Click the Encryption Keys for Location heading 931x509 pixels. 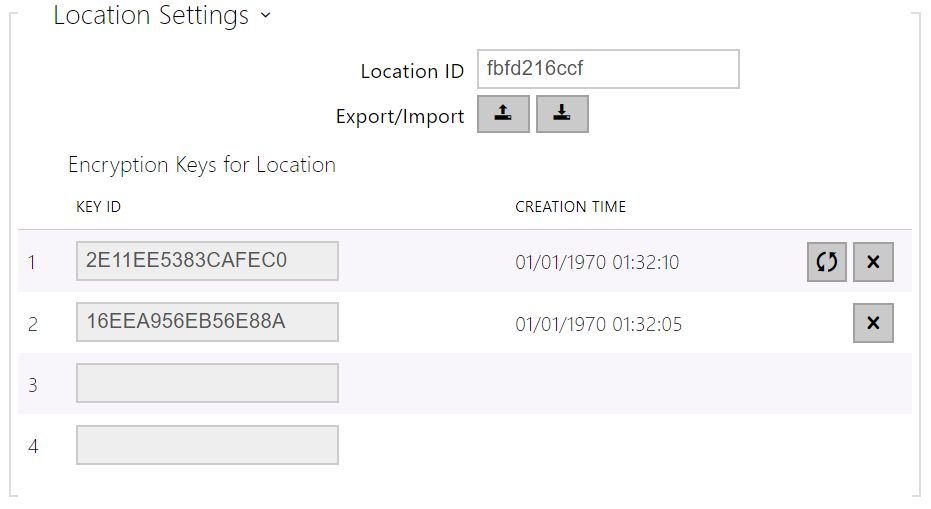click(202, 165)
